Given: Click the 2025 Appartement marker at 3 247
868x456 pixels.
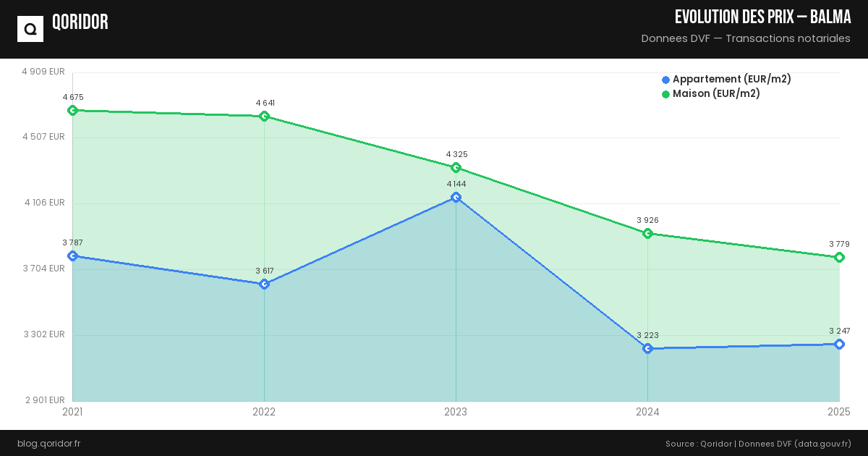Looking at the screenshot, I should pos(839,344).
